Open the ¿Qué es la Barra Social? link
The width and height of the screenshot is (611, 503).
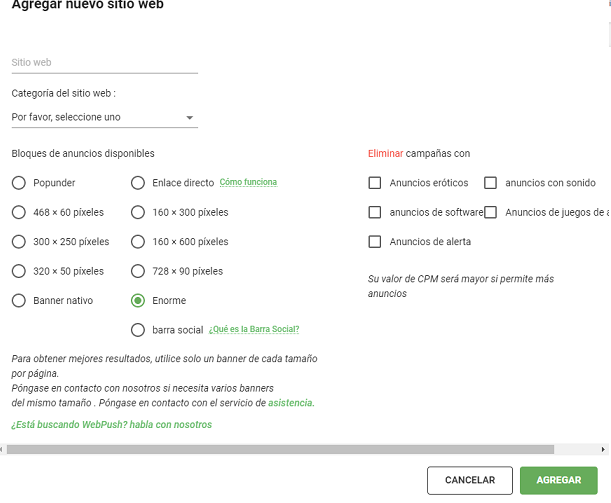pyautogui.click(x=254, y=329)
